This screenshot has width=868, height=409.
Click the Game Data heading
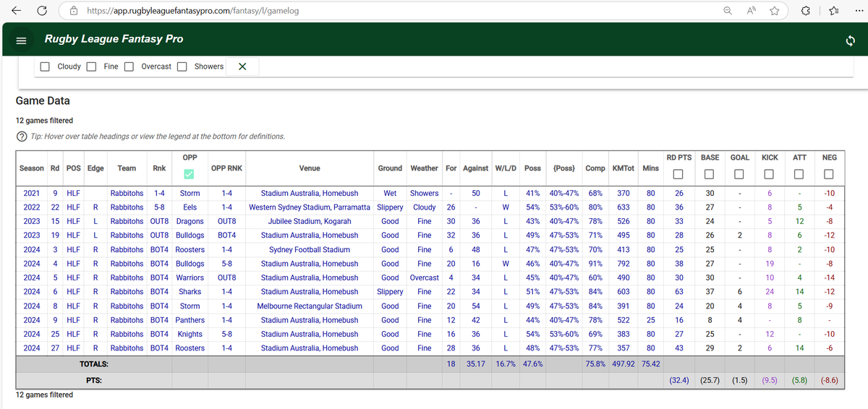pos(43,100)
